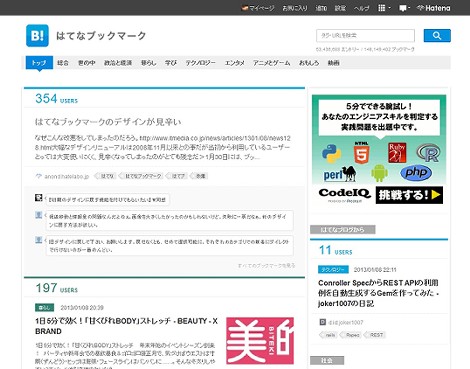This screenshot has width=470, height=369.
Task: Open the エンタメ tab
Action: coord(235,63)
